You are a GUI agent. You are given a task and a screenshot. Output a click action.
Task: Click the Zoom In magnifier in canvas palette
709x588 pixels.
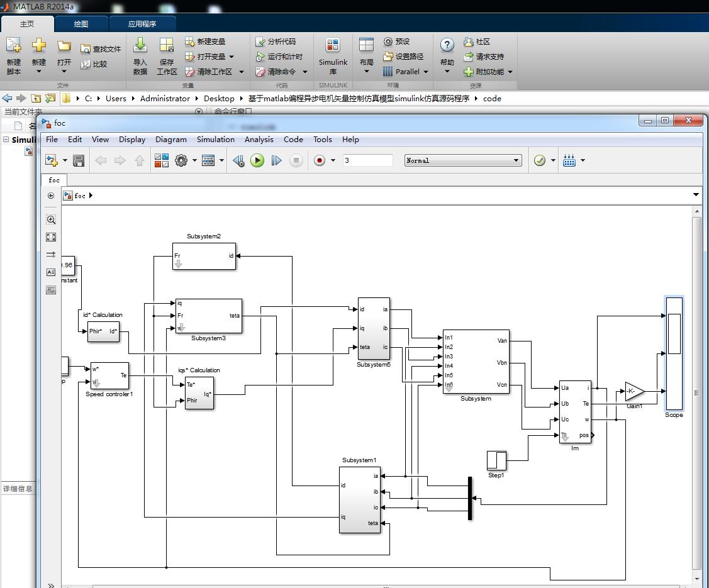coord(51,220)
